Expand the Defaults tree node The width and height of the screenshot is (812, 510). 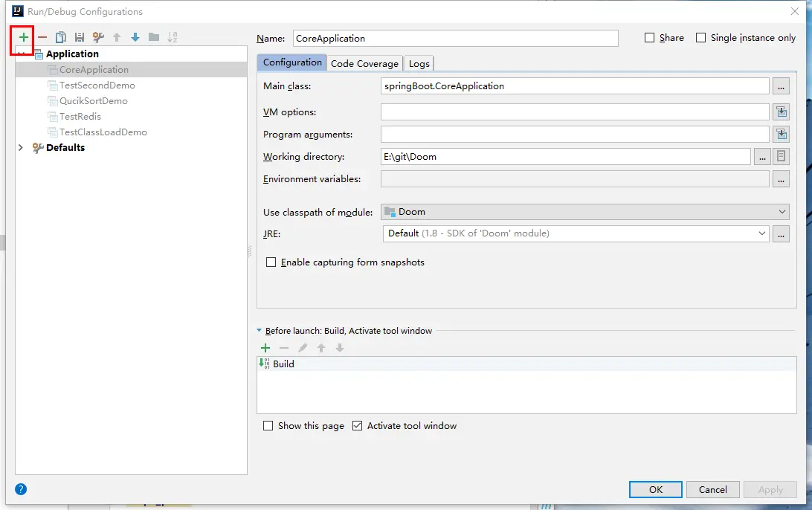point(21,147)
